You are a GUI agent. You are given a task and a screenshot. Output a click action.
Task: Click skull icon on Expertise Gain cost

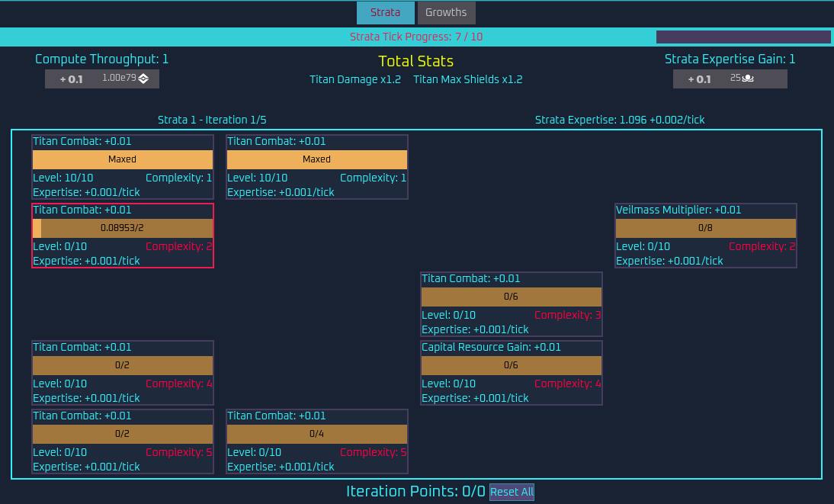pos(749,78)
